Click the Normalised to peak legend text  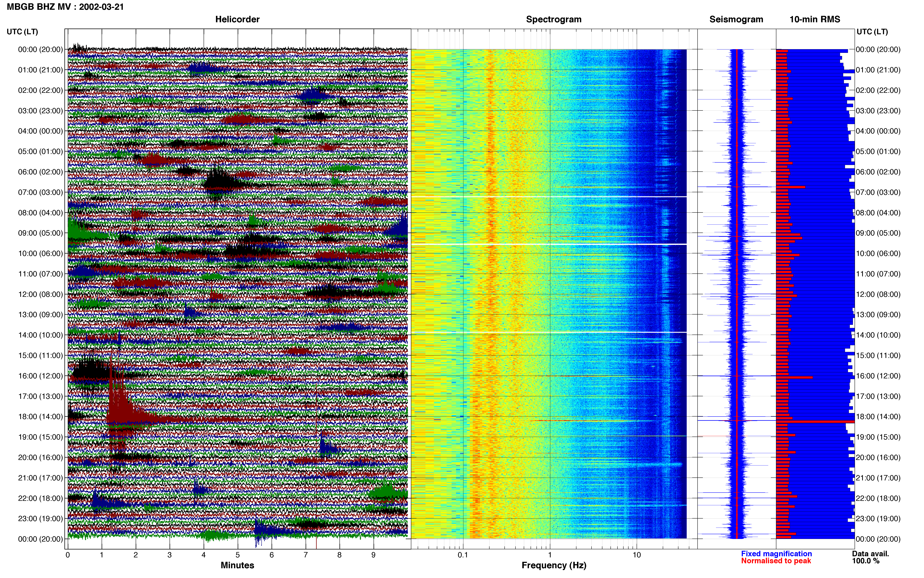click(x=776, y=561)
